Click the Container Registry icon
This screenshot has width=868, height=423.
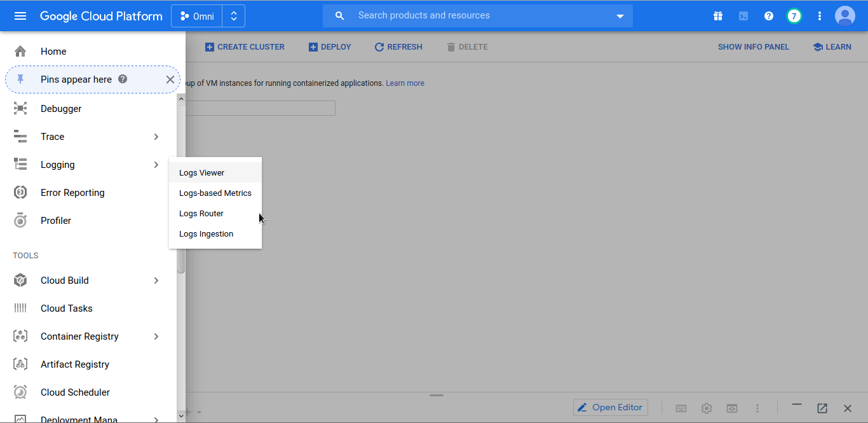tap(20, 336)
